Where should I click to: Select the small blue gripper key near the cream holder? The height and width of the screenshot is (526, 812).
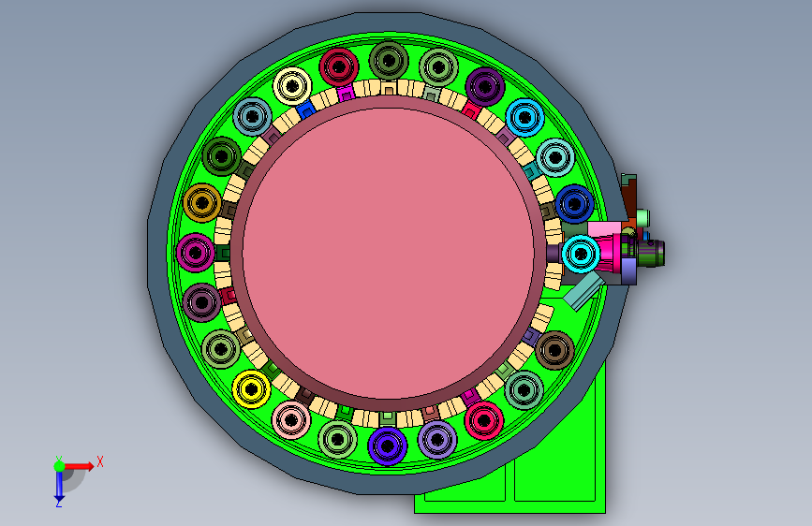click(x=306, y=110)
